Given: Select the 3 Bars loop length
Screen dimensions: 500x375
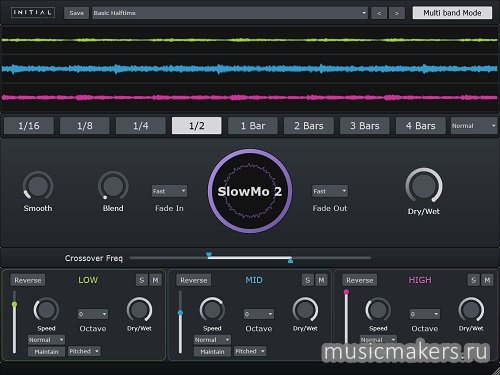Looking at the screenshot, I should point(365,126).
